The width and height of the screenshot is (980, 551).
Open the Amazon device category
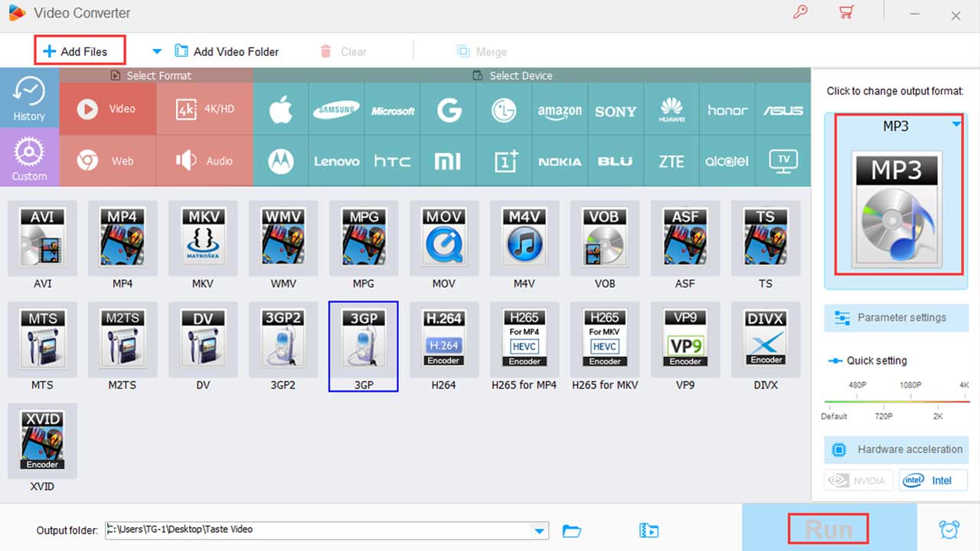(560, 109)
